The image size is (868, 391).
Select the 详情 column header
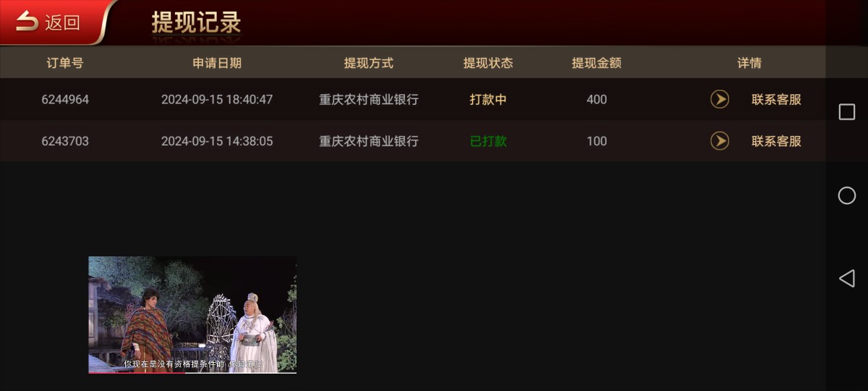(749, 63)
